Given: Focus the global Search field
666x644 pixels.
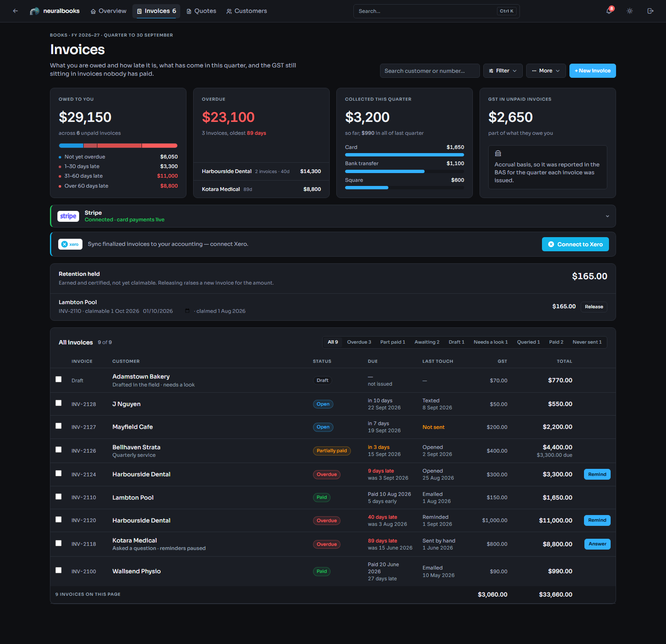Looking at the screenshot, I should [436, 11].
